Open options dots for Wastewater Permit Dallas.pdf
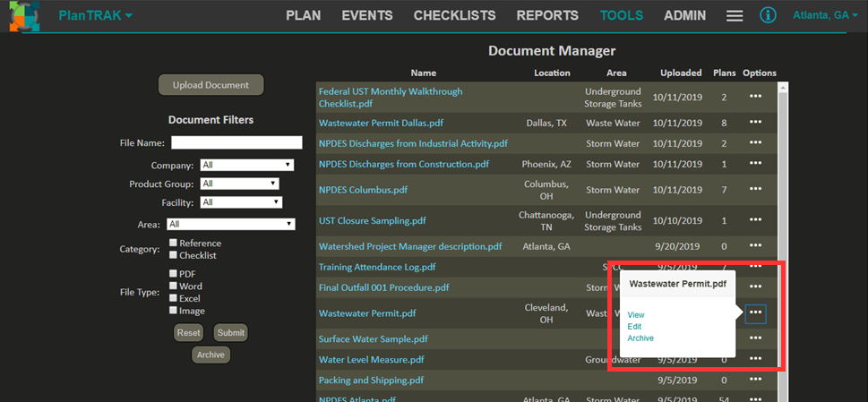Image resolution: width=868 pixels, height=402 pixels. [x=756, y=122]
